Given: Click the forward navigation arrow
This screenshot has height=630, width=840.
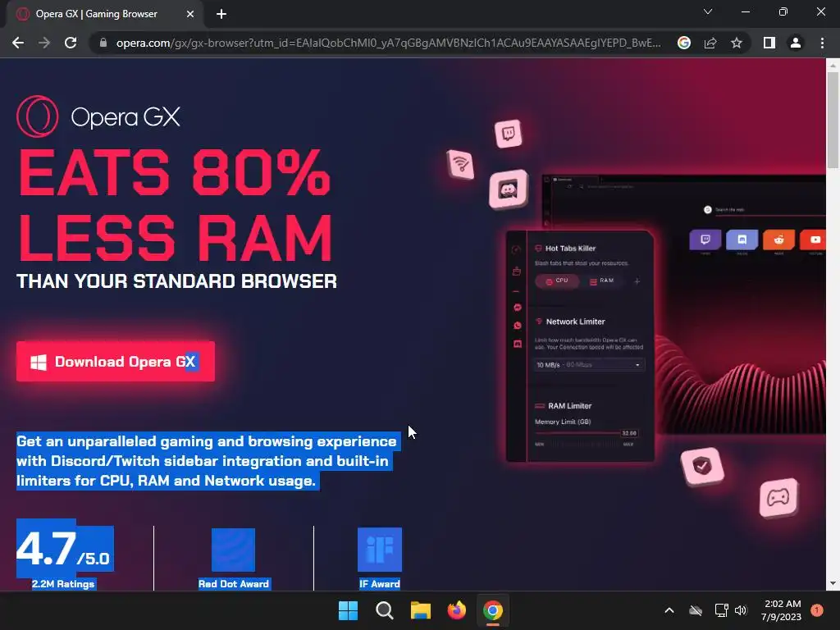Looking at the screenshot, I should point(44,43).
